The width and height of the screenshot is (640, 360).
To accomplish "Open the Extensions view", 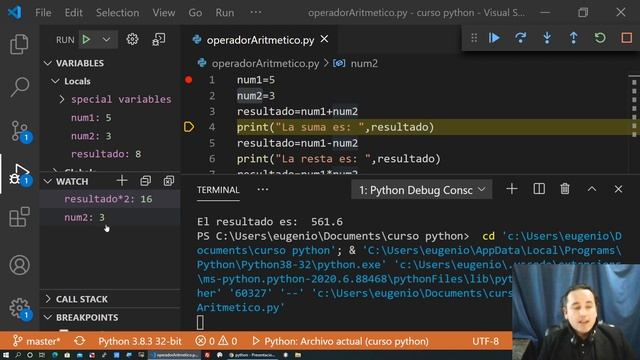I will [x=19, y=217].
